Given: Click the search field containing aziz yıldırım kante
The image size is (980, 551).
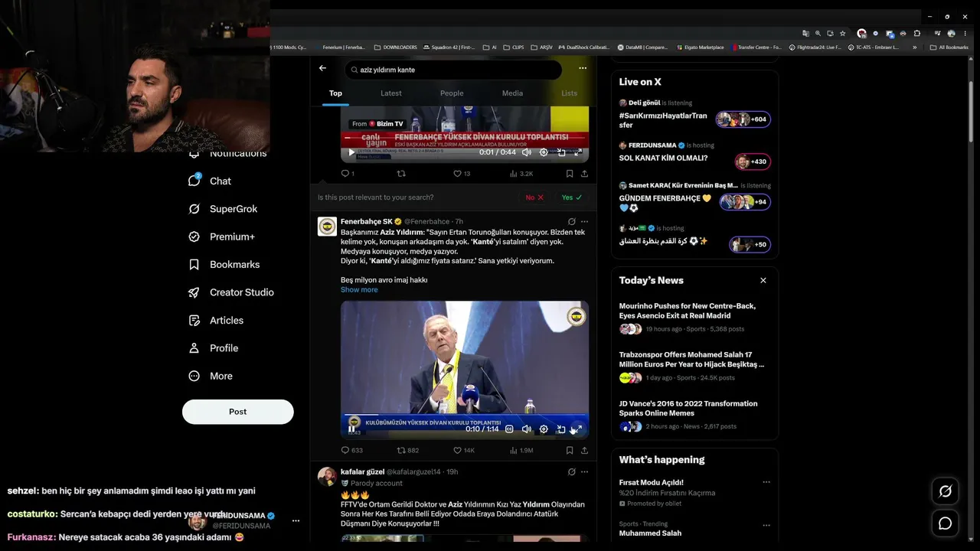Looking at the screenshot, I should (x=453, y=70).
